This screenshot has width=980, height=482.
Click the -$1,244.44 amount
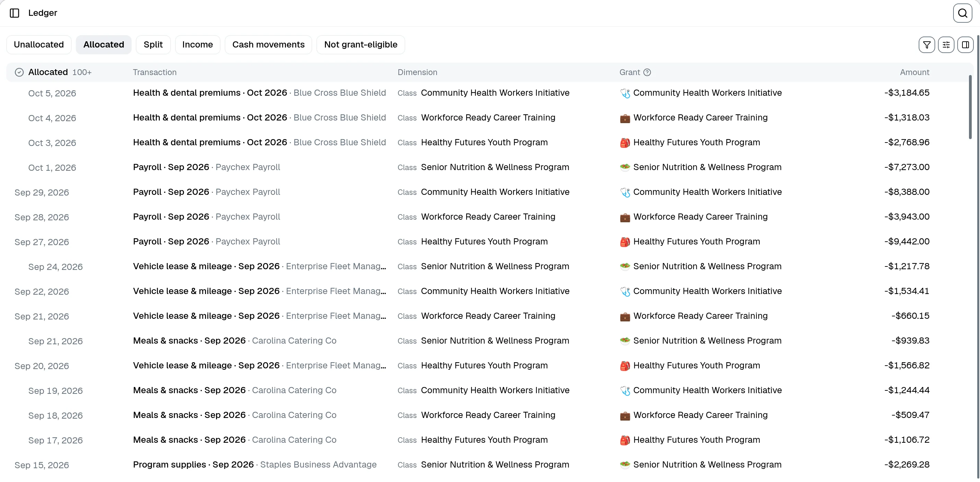[907, 390]
